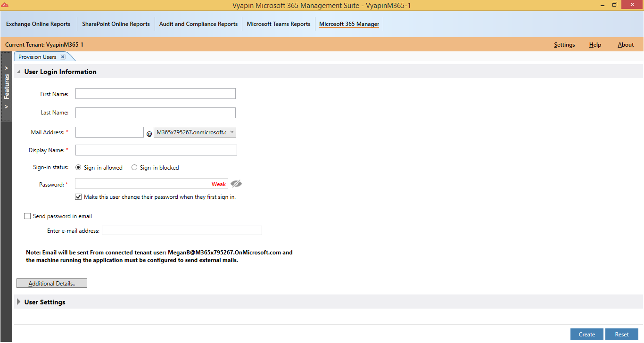Uncheck change password at first sign-in
Viewport: 644px width, 343px height.
[x=78, y=197]
